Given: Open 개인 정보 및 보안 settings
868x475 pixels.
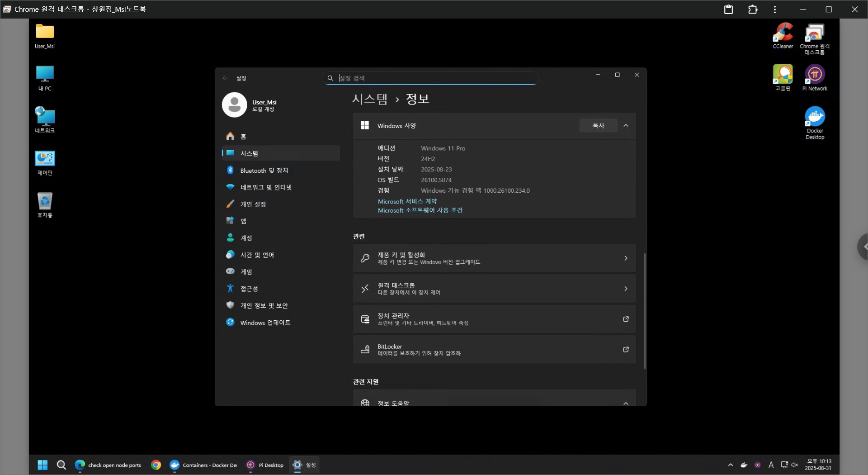Looking at the screenshot, I should 281,306.
